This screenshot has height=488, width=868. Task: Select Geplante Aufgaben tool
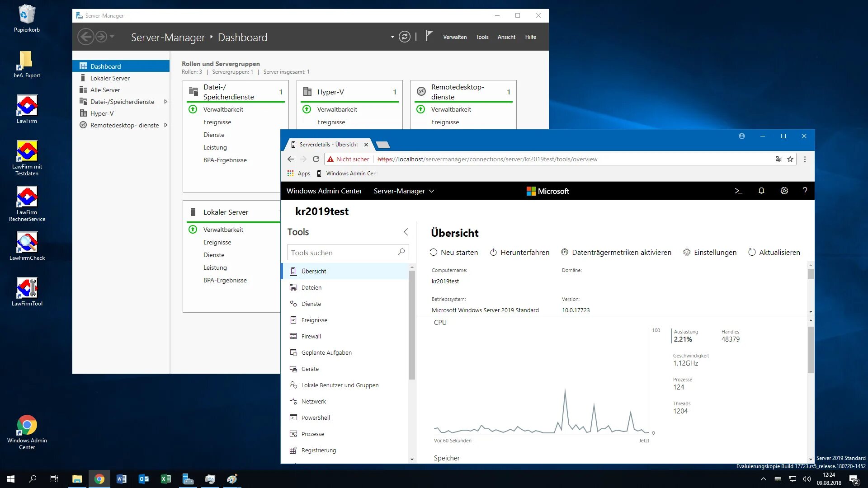[346, 352]
